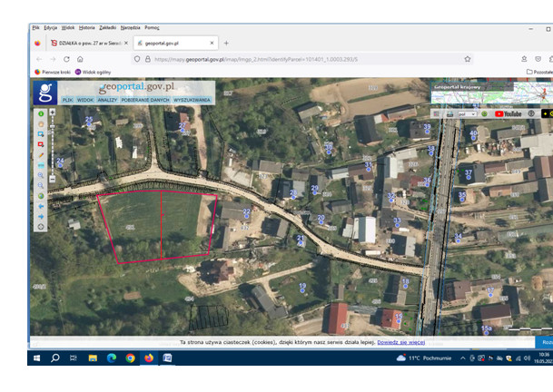Switch to the DZIAŁKA o pow. 27 ar tab
553x392 pixels.
tap(87, 43)
